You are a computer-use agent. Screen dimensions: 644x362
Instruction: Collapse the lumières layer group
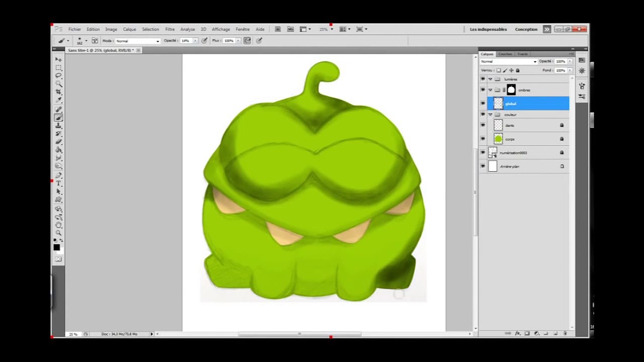coord(490,79)
